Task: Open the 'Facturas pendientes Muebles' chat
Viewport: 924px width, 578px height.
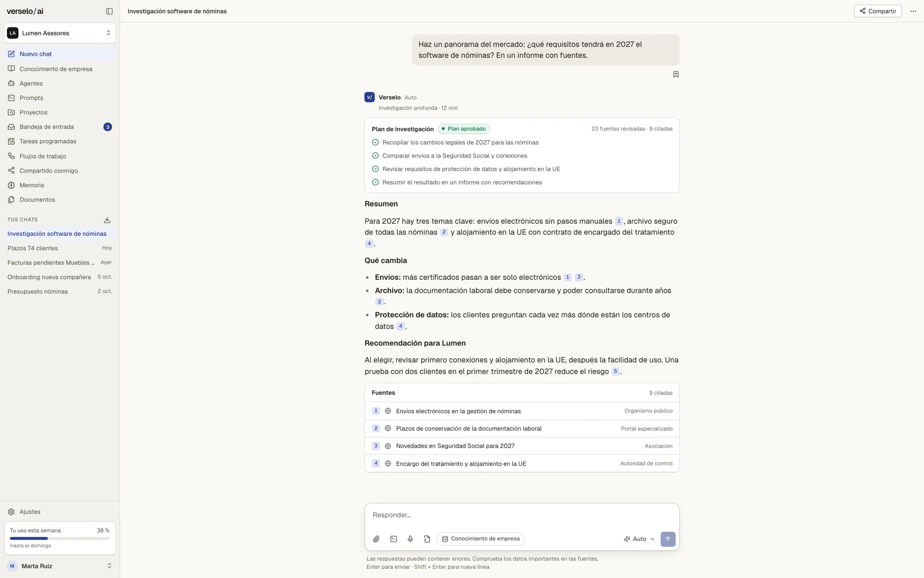Action: tap(60, 263)
